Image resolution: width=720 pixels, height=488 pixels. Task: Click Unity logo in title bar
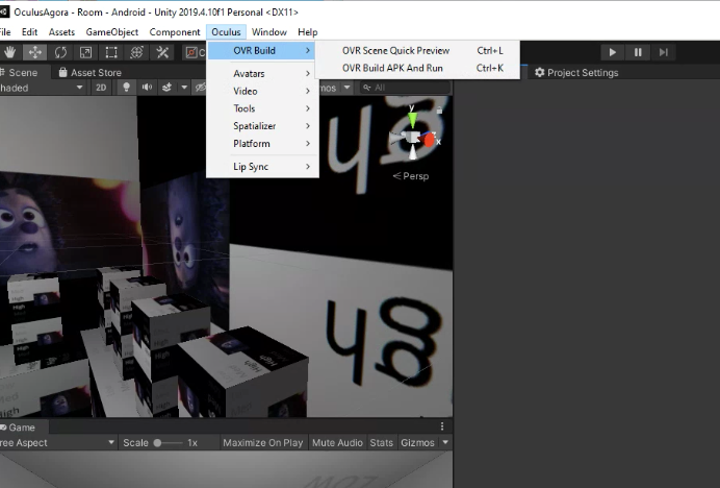[x=4, y=12]
